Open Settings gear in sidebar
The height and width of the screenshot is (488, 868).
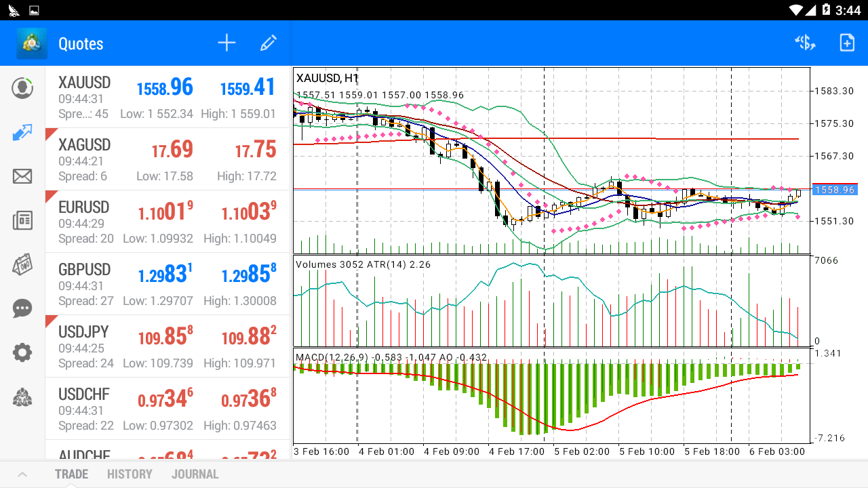[x=22, y=352]
